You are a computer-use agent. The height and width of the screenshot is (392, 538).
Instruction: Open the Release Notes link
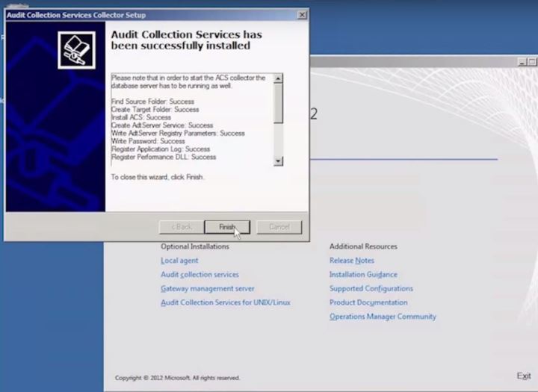click(352, 261)
